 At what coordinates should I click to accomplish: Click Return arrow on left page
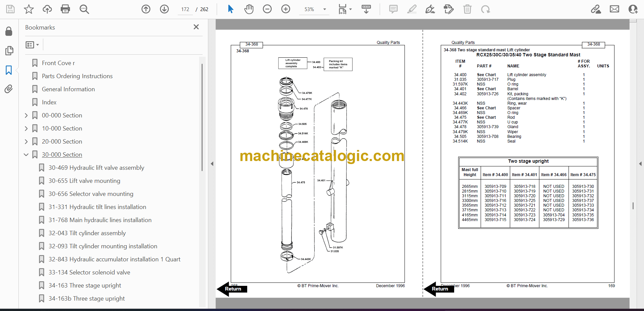232,289
